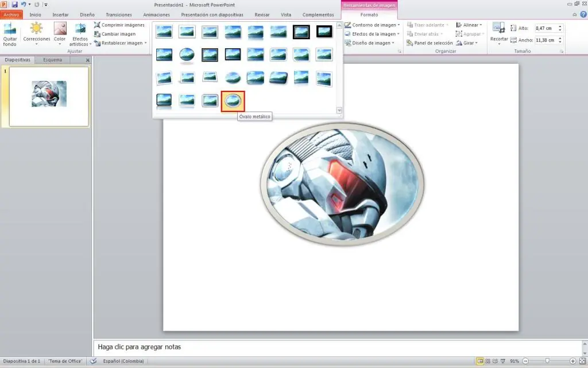
Task: Click the Undo icon in quick access toolbar
Action: [23, 5]
